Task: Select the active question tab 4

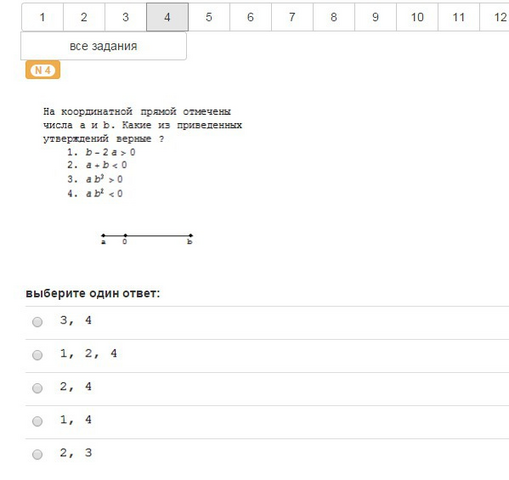Action: (167, 17)
